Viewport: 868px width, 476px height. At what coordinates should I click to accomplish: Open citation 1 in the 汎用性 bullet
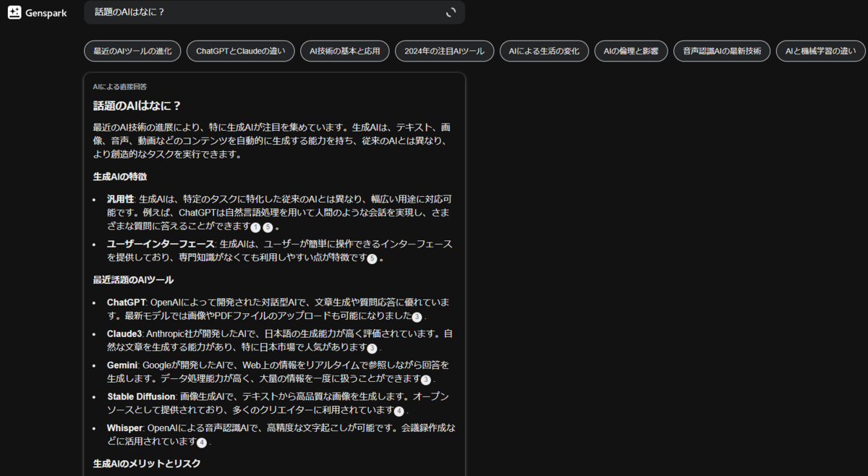(256, 227)
